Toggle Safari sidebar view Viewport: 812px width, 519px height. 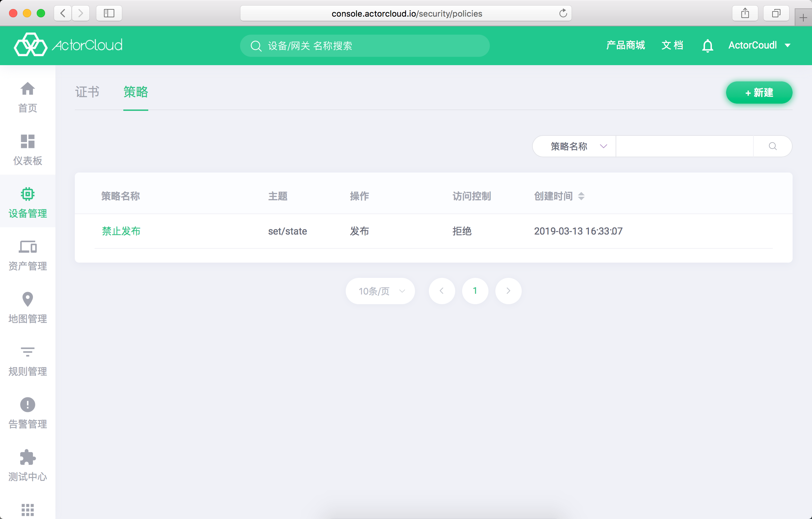click(109, 13)
